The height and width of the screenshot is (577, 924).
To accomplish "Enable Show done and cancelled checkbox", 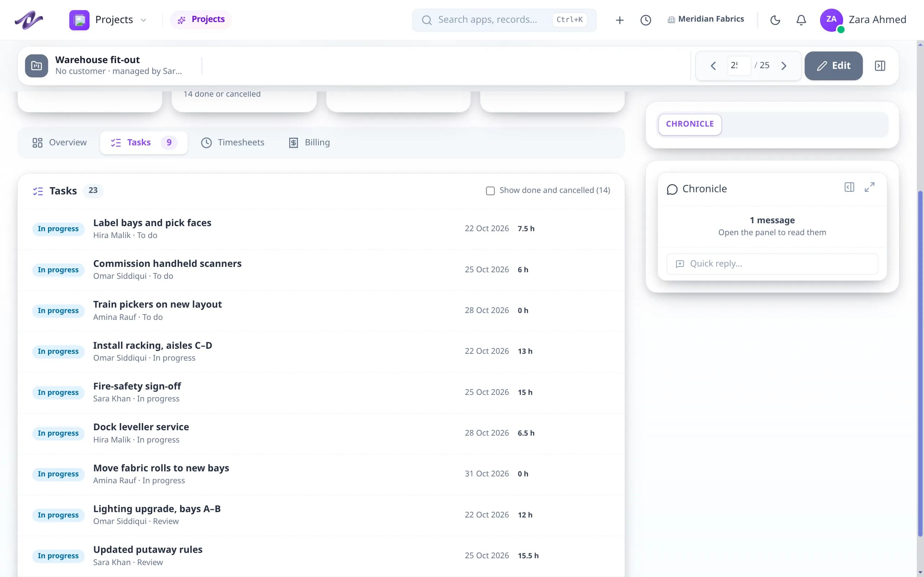I will (x=490, y=190).
